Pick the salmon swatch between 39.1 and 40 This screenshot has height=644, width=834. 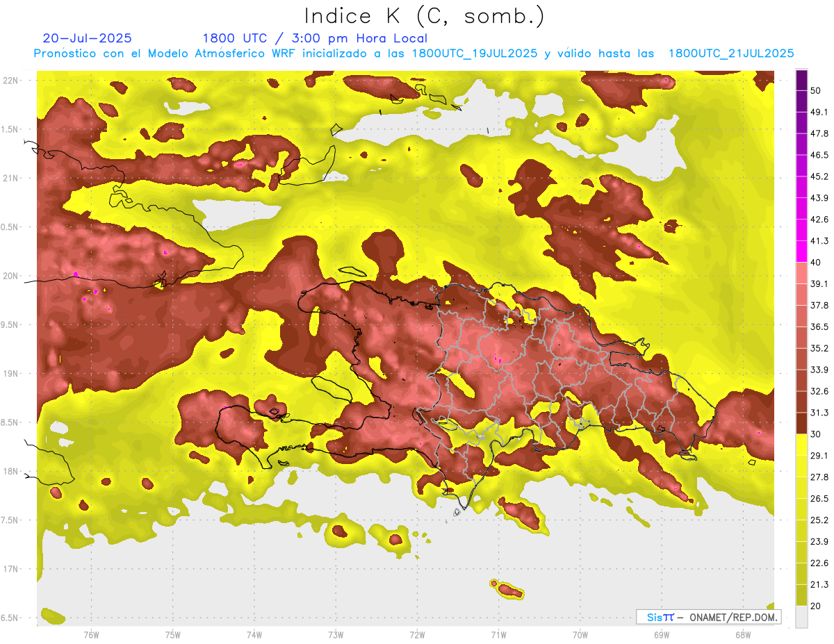(801, 273)
